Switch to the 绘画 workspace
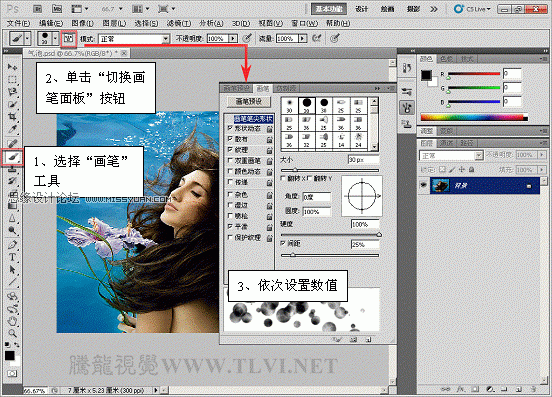Viewport: 552px width, 397px height. [387, 9]
